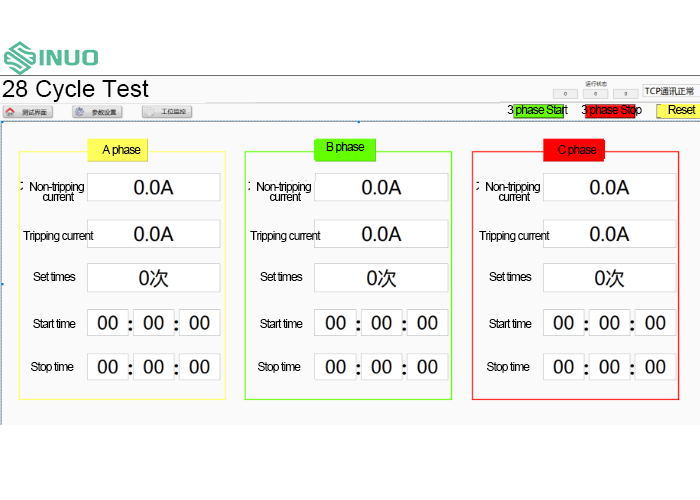Select the red C phase label
Viewport: 700px width, 500px height.
pos(574,150)
